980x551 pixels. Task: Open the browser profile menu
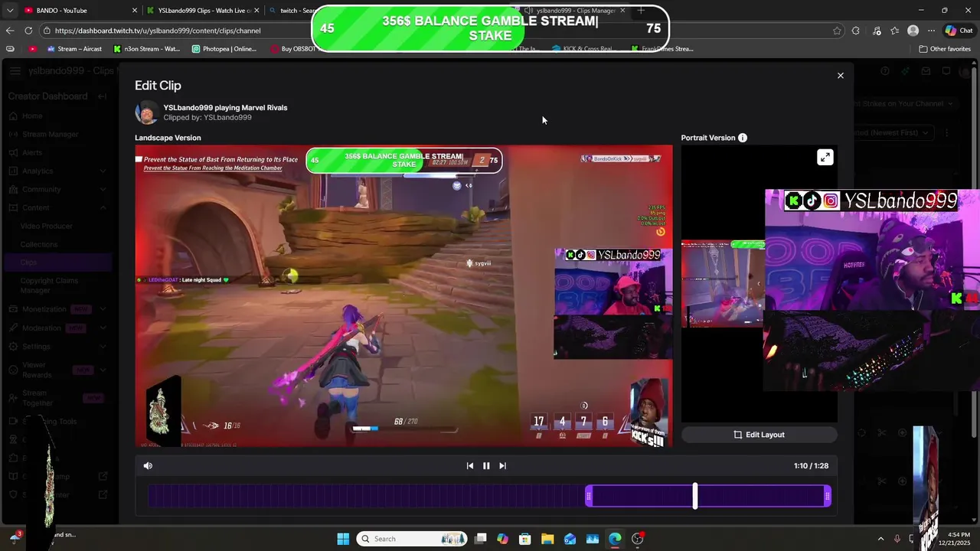[x=913, y=31]
